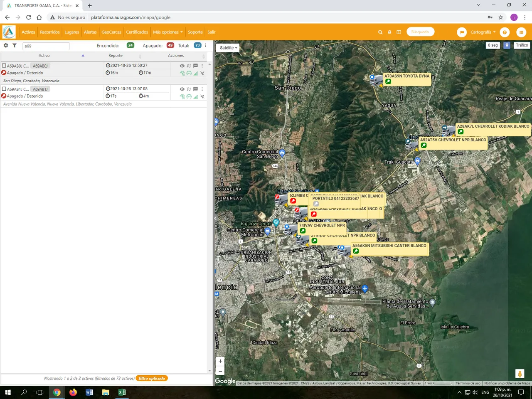The height and width of the screenshot is (399, 532).
Task: Open Firefox from the Windows taskbar
Action: coord(73,392)
